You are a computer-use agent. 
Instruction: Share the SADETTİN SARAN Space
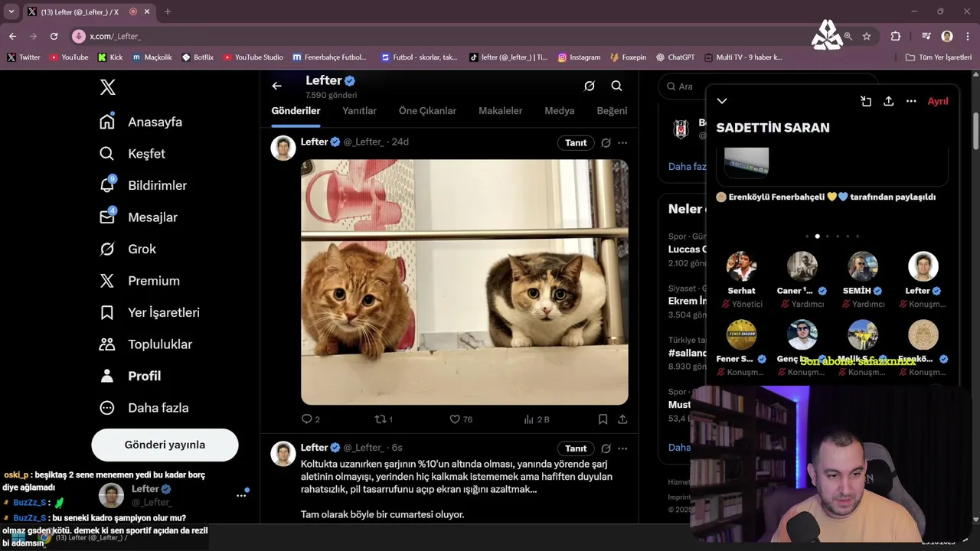(x=888, y=101)
